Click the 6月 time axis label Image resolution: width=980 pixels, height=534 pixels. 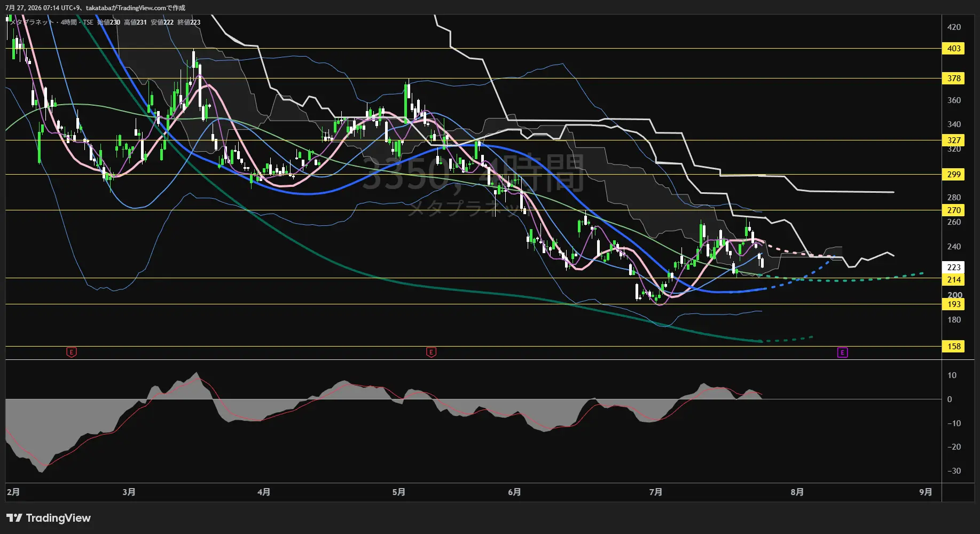point(514,492)
